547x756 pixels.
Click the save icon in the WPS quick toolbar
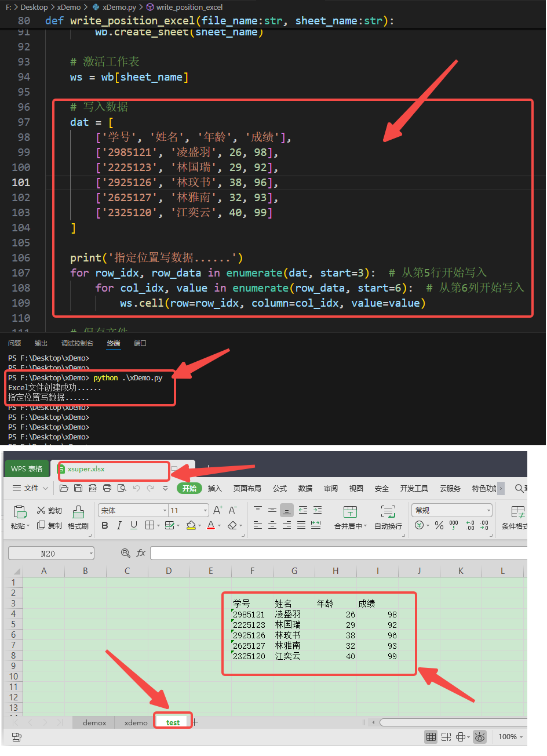(x=78, y=488)
